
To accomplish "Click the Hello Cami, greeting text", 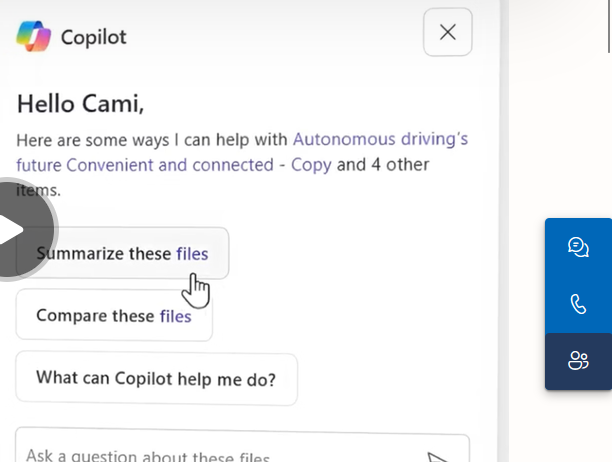I will pos(80,104).
